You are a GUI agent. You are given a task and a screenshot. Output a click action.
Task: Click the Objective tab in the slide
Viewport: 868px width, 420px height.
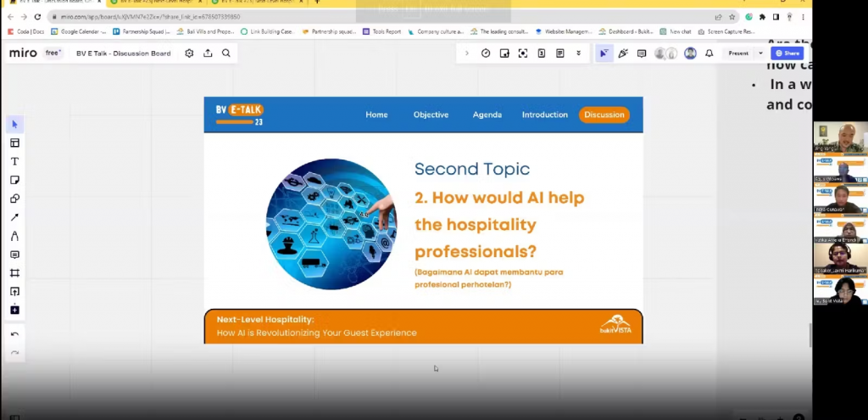pyautogui.click(x=431, y=115)
